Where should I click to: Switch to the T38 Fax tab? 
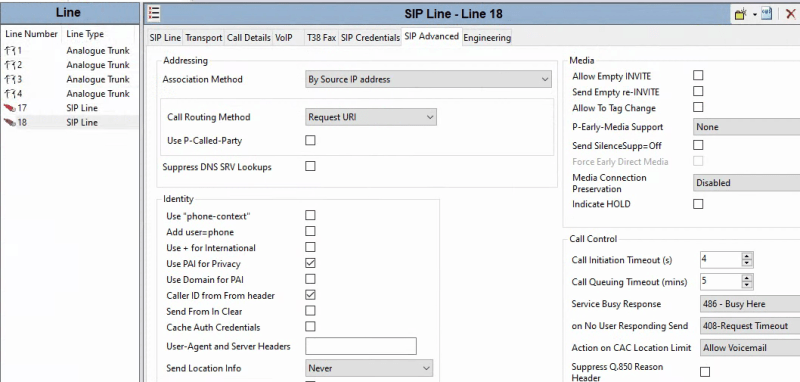tap(321, 38)
